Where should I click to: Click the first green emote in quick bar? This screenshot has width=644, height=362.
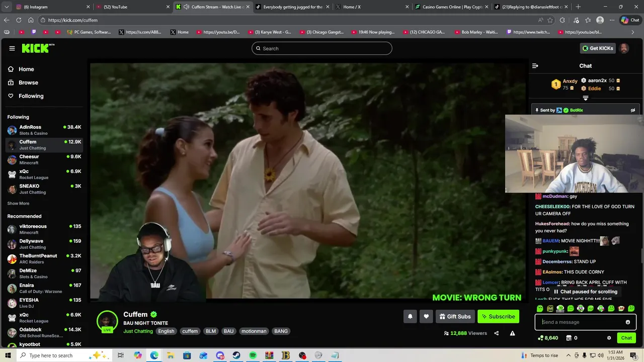(540, 308)
